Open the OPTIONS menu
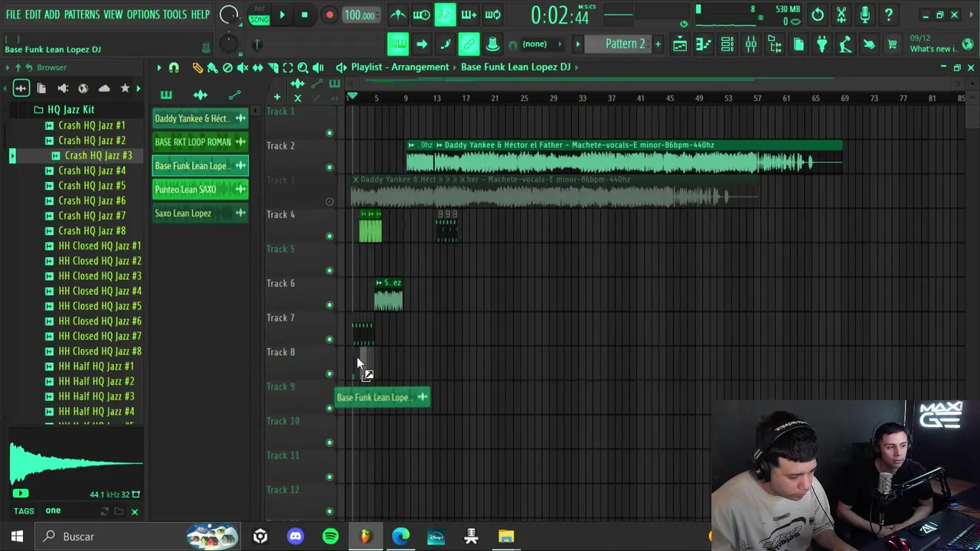The height and width of the screenshot is (551, 980). point(143,15)
